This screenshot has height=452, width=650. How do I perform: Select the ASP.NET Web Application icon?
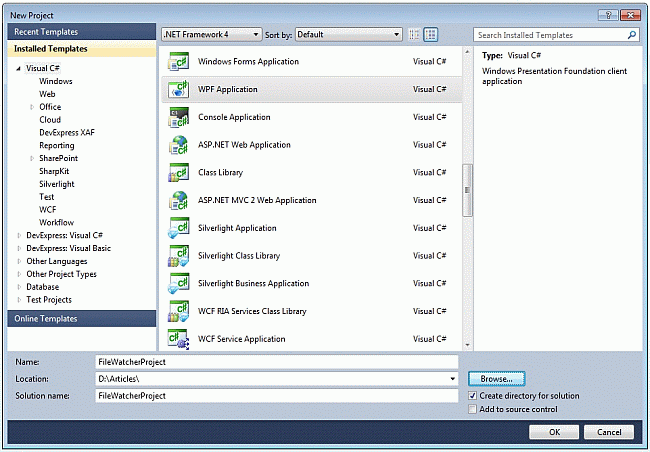(179, 145)
